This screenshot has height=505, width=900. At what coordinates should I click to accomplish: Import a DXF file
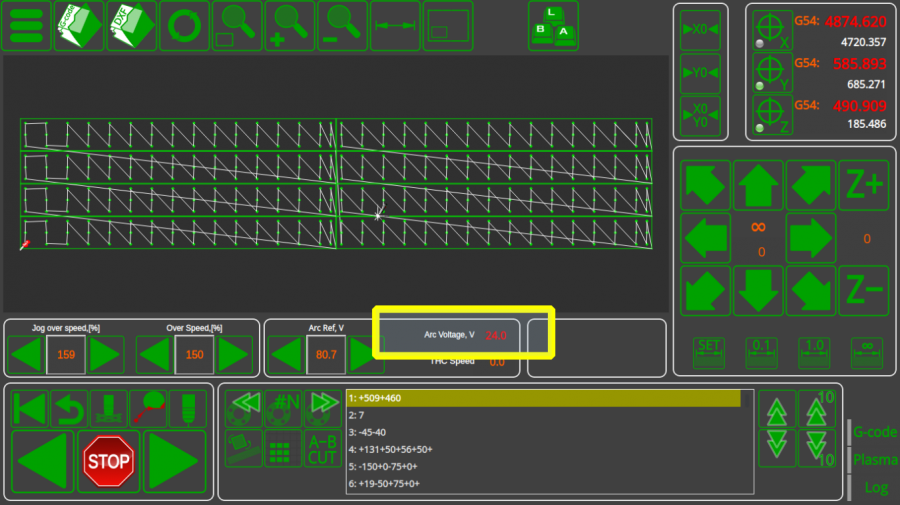point(133,26)
